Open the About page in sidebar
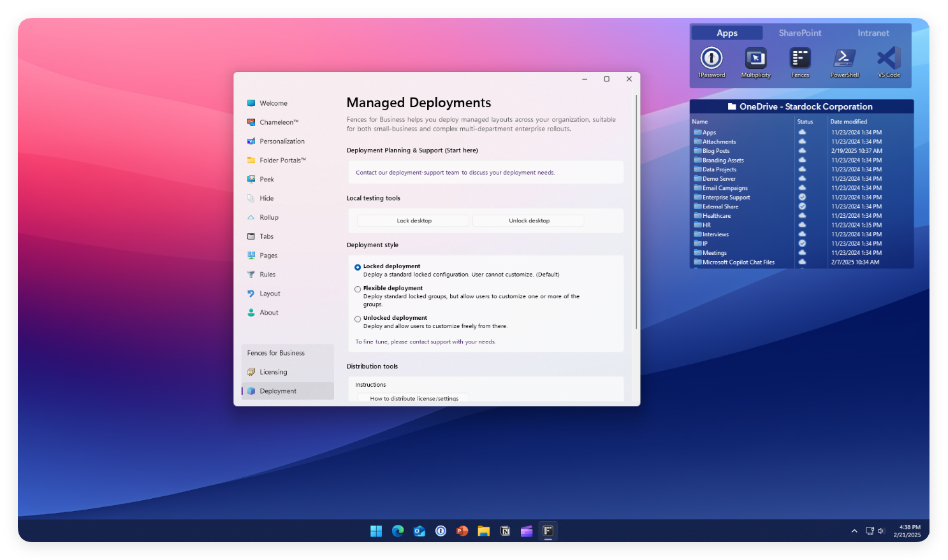 pos(288,313)
